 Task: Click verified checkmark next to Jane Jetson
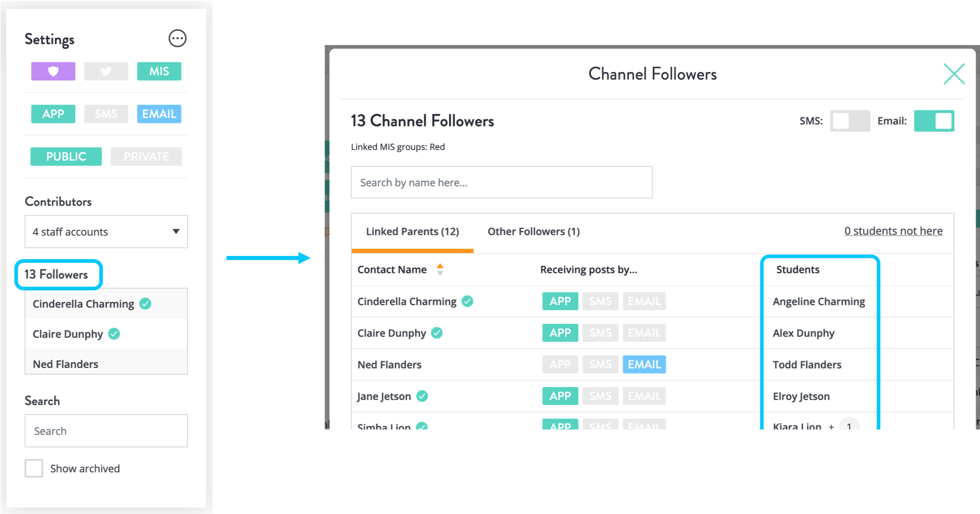(422, 396)
